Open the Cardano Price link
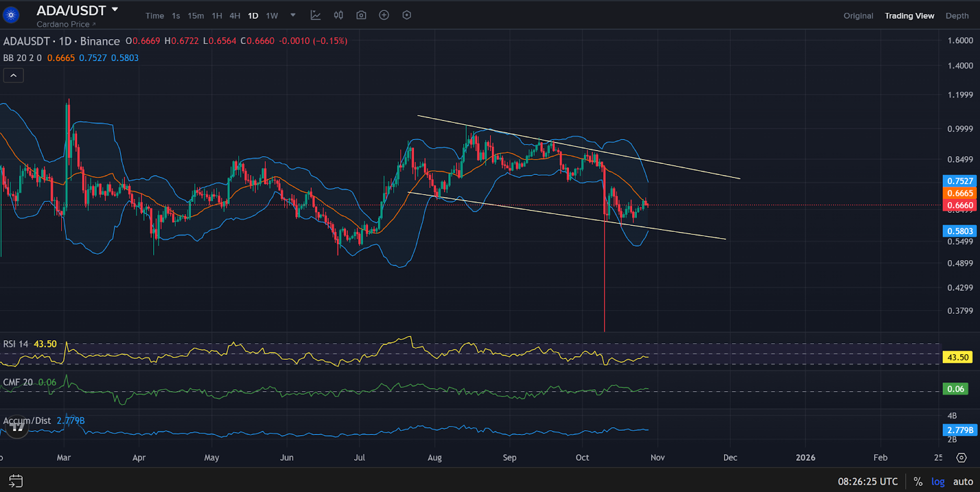980x492 pixels. point(66,24)
